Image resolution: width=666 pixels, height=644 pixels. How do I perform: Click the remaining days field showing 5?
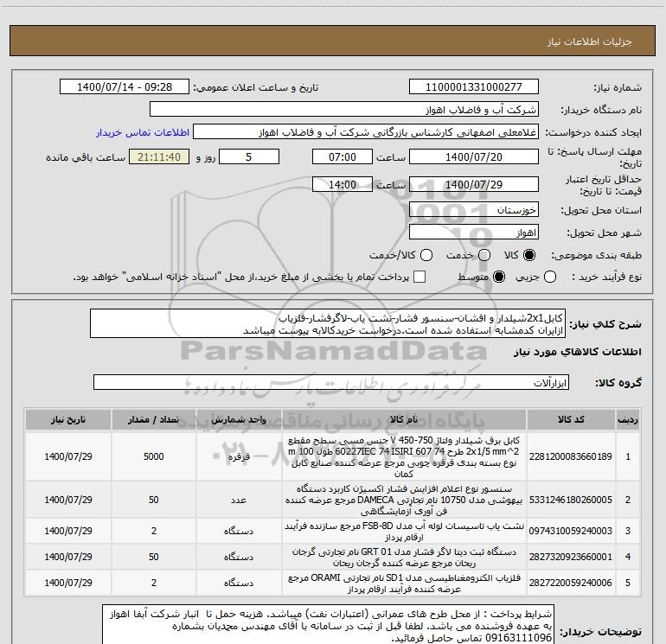click(x=249, y=157)
